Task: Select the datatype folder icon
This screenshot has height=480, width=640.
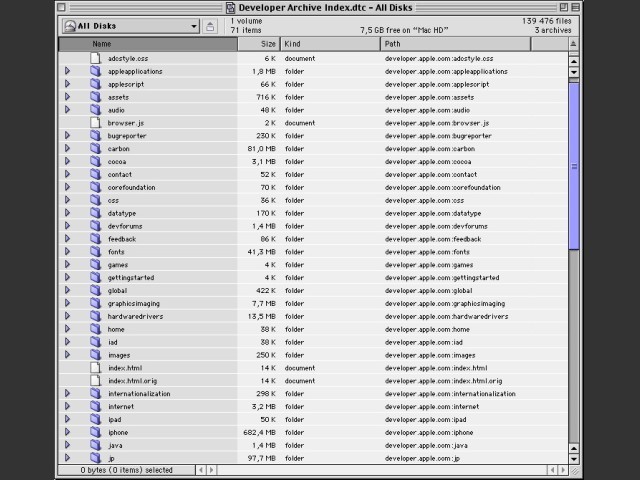Action: (x=96, y=213)
